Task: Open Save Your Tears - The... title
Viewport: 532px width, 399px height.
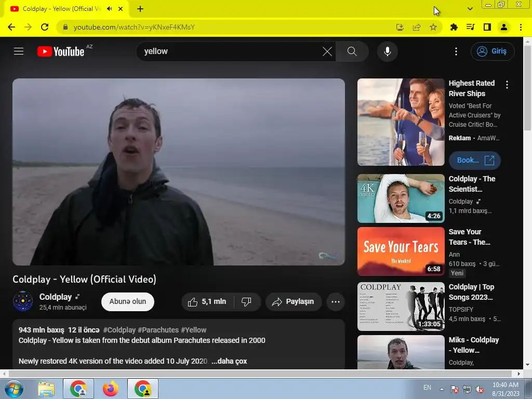Action: 469,237
